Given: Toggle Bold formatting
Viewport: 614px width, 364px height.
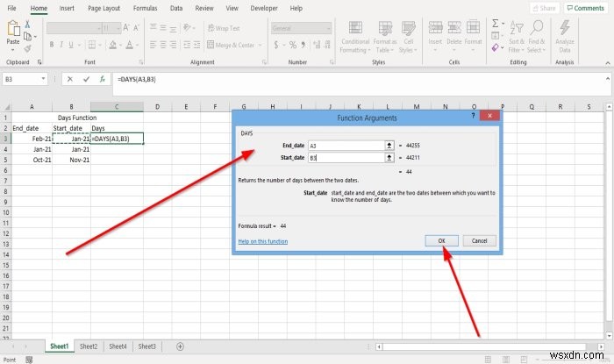Looking at the screenshot, I should pos(52,45).
